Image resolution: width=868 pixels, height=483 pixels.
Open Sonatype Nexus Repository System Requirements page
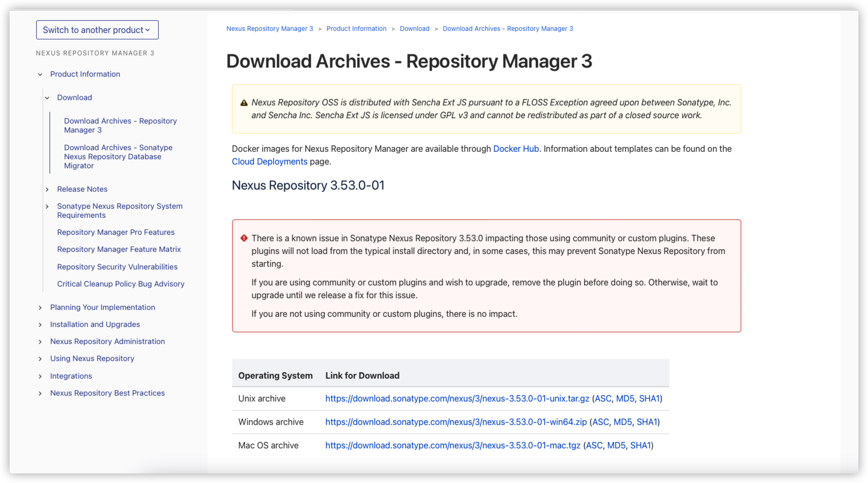[x=120, y=210]
